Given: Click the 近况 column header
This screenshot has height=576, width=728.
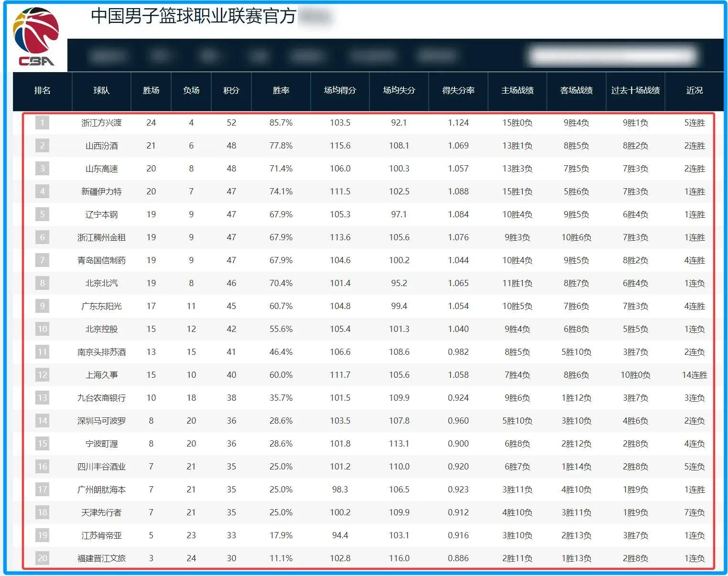Looking at the screenshot, I should [x=694, y=90].
